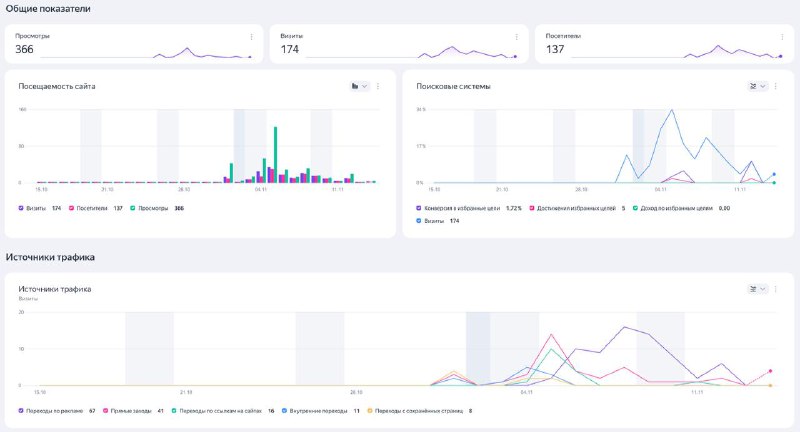Click the Источники трафика section heading
Viewport: 800px width, 432px height.
click(50, 257)
